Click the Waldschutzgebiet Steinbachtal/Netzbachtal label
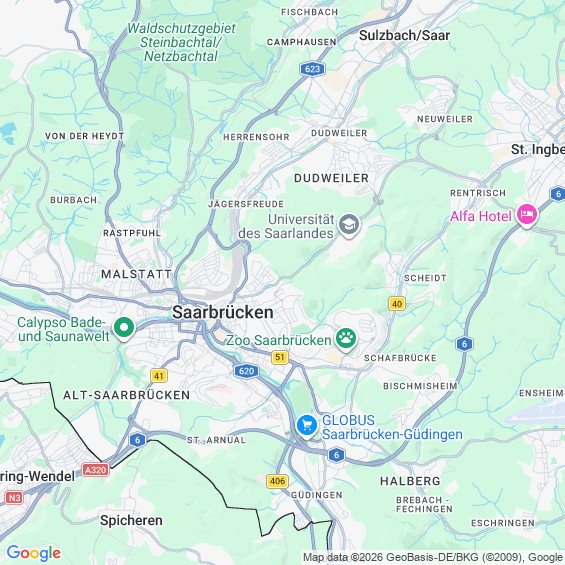 (x=181, y=42)
